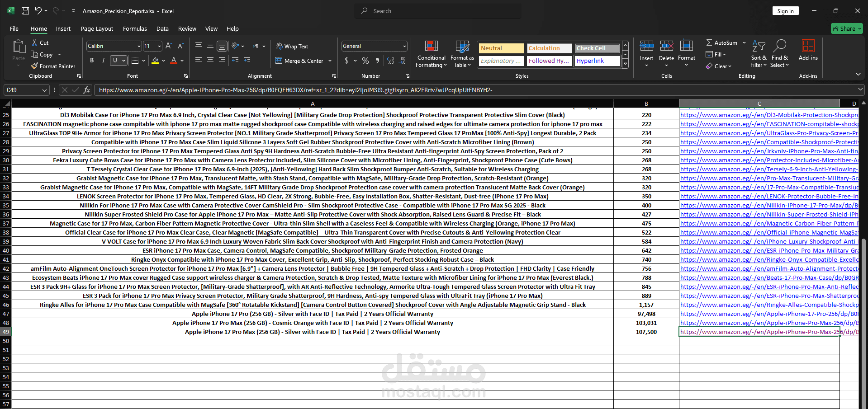Click the Font Color letter A
Image resolution: width=868 pixels, height=409 pixels.
click(x=174, y=61)
